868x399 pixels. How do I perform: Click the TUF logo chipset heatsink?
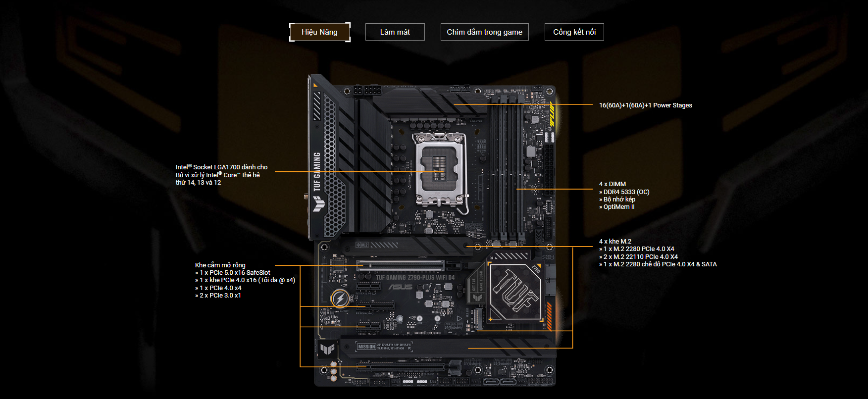(515, 292)
